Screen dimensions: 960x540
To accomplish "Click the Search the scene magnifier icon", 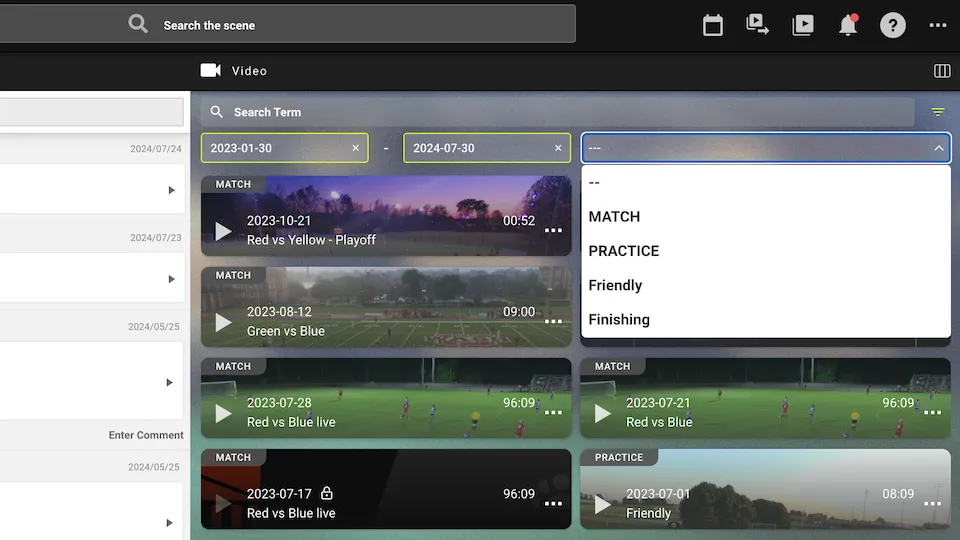I will (138, 24).
